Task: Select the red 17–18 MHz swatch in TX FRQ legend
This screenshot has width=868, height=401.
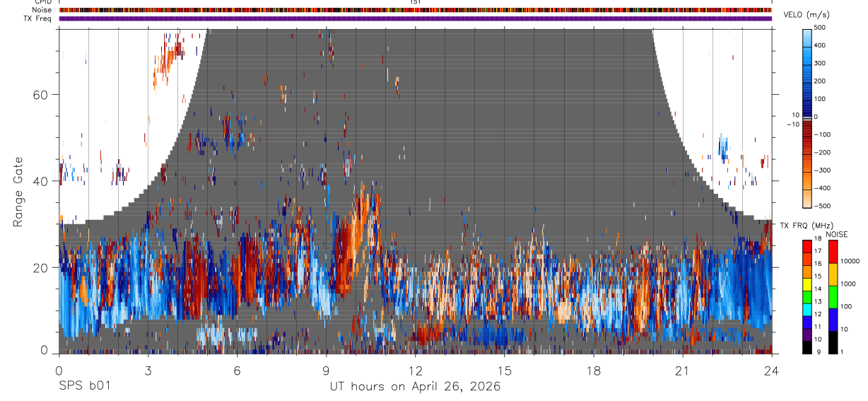Action: tap(807, 246)
